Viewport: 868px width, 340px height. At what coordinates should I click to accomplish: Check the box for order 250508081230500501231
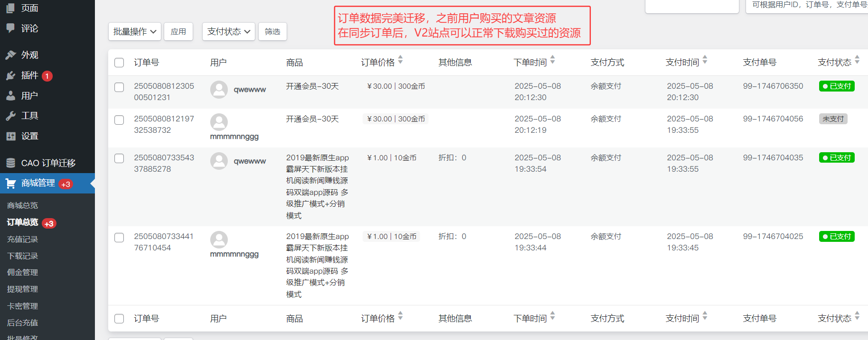(119, 87)
